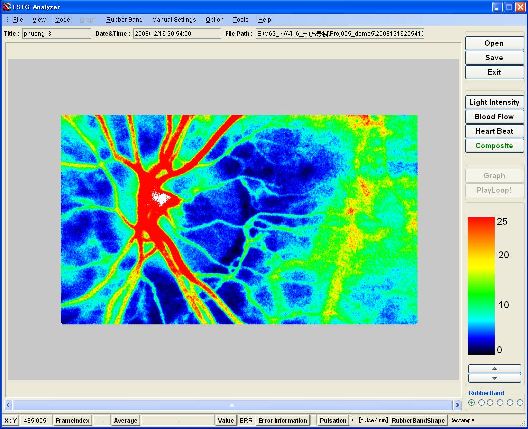The image size is (528, 429).
Task: Switch to Light Intensity view
Action: [x=494, y=102]
